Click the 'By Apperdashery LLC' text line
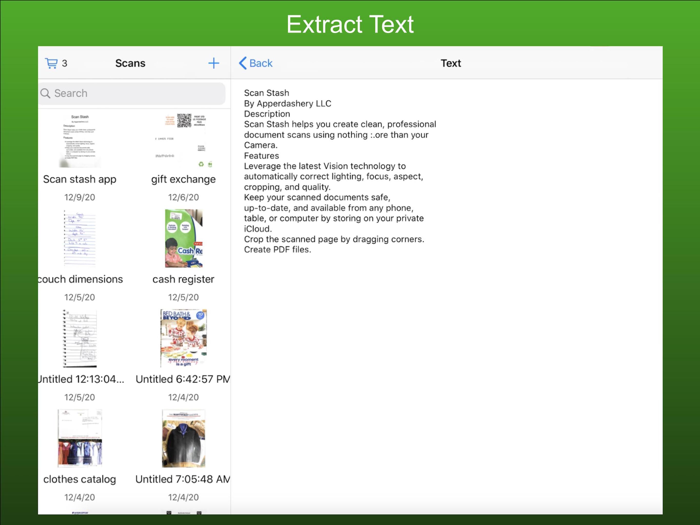This screenshot has width=700, height=525. (x=288, y=104)
